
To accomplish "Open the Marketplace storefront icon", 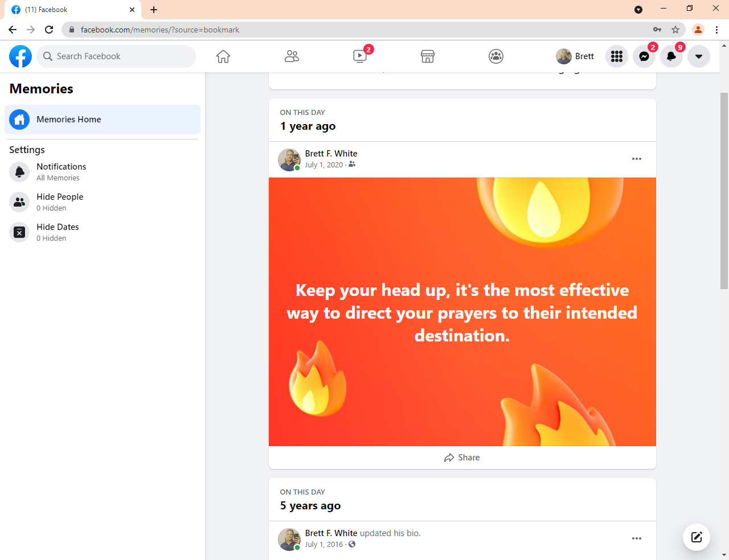I will point(428,56).
